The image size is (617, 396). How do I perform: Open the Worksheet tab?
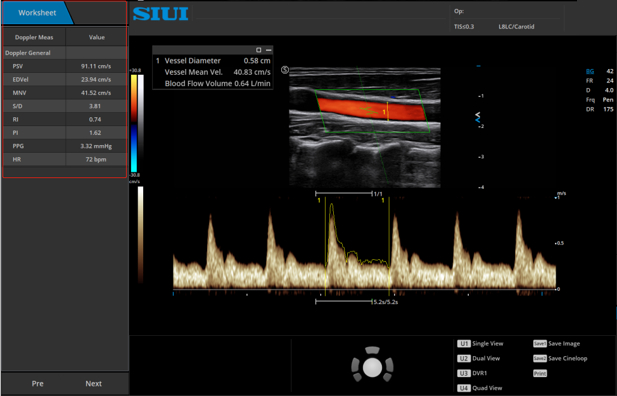[37, 13]
